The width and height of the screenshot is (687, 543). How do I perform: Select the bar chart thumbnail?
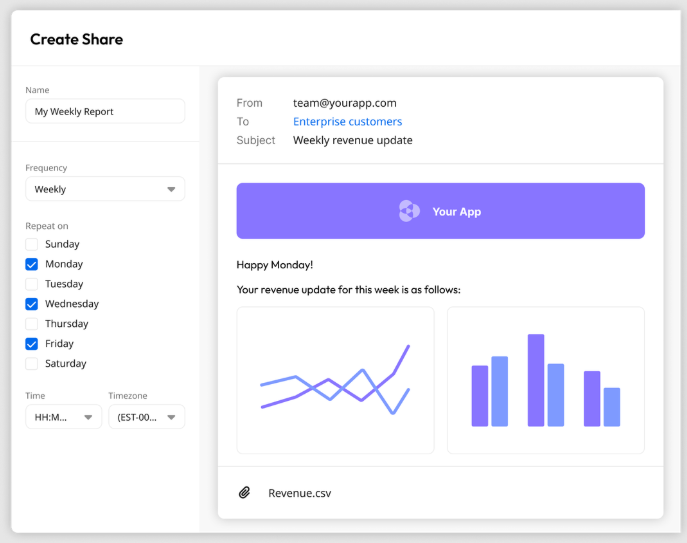tap(545, 380)
